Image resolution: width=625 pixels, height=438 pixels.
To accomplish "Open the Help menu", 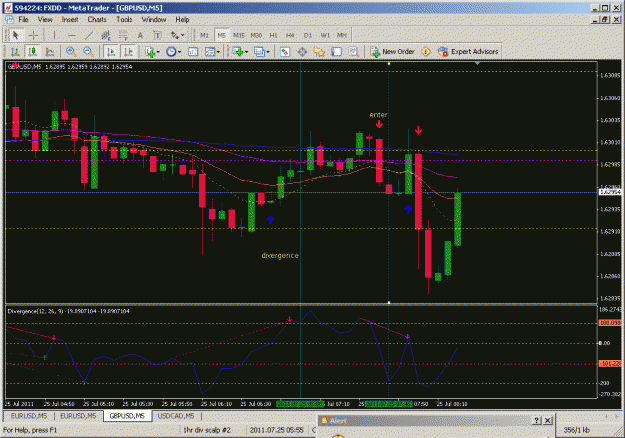I will (182, 20).
